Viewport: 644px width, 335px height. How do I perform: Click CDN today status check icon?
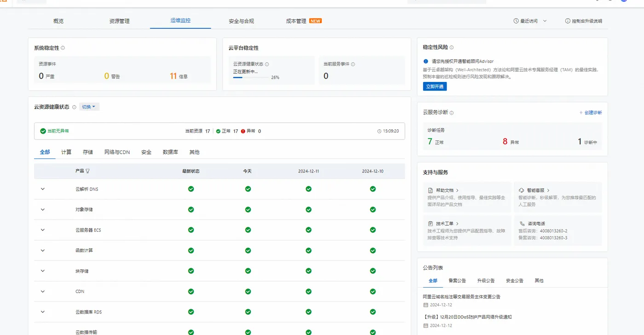pyautogui.click(x=248, y=291)
